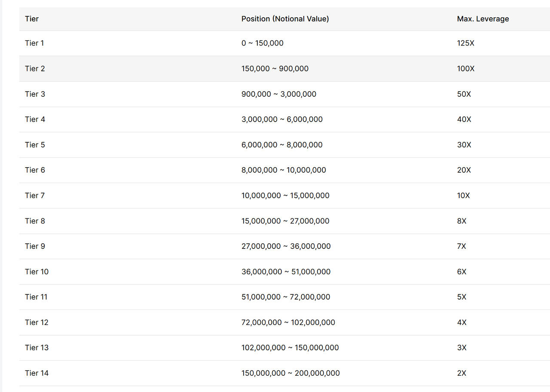Select the Tier 1 row label
This screenshot has width=550, height=392.
[x=34, y=43]
